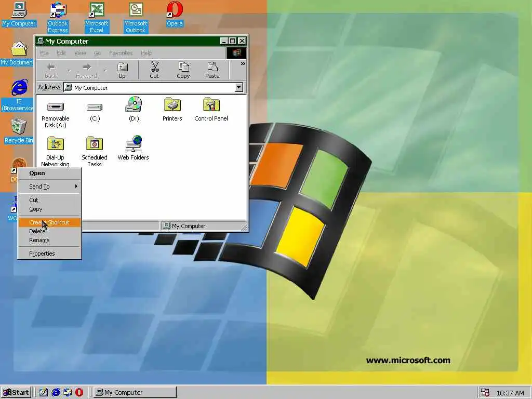532x399 pixels.
Task: Select the Opera desktop shortcut
Action: tap(175, 14)
